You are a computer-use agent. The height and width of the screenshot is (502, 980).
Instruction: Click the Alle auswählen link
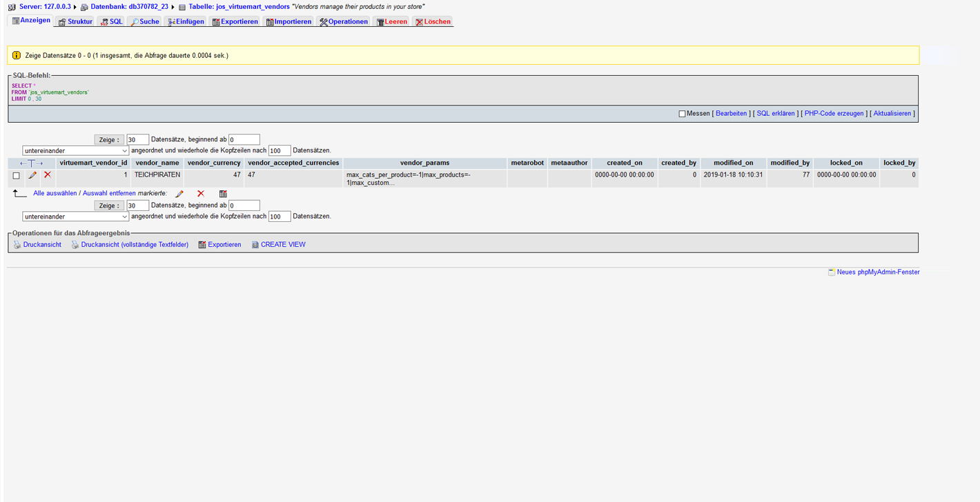(55, 194)
